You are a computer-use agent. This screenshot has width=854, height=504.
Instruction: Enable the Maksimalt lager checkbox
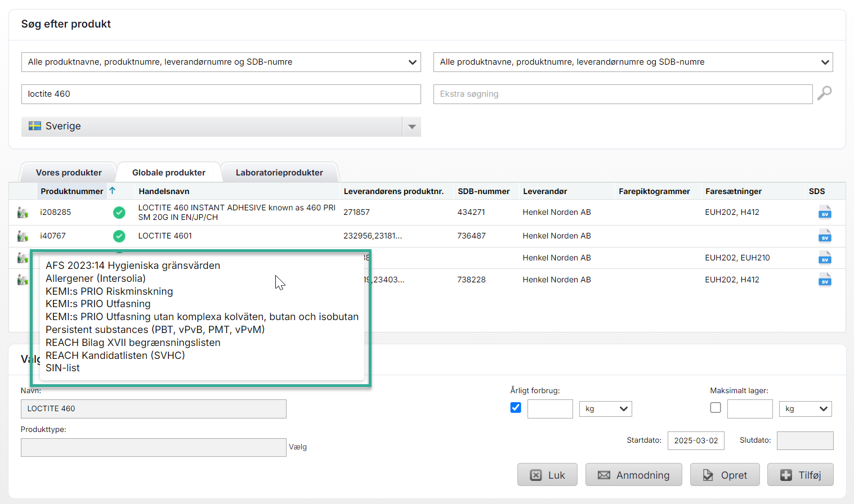point(716,408)
